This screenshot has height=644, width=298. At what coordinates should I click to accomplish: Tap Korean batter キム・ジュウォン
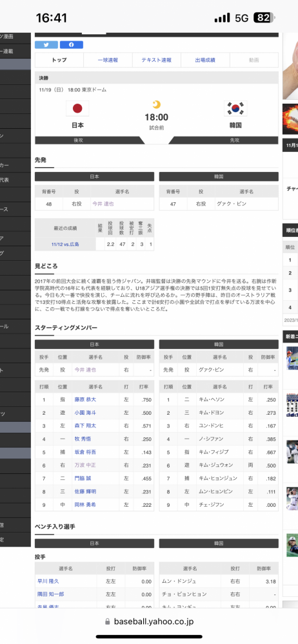click(x=216, y=465)
